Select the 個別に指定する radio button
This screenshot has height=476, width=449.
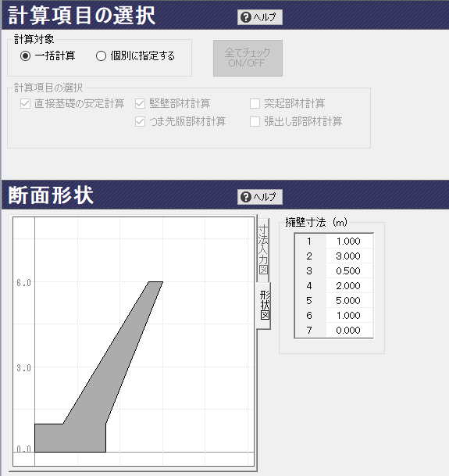101,55
